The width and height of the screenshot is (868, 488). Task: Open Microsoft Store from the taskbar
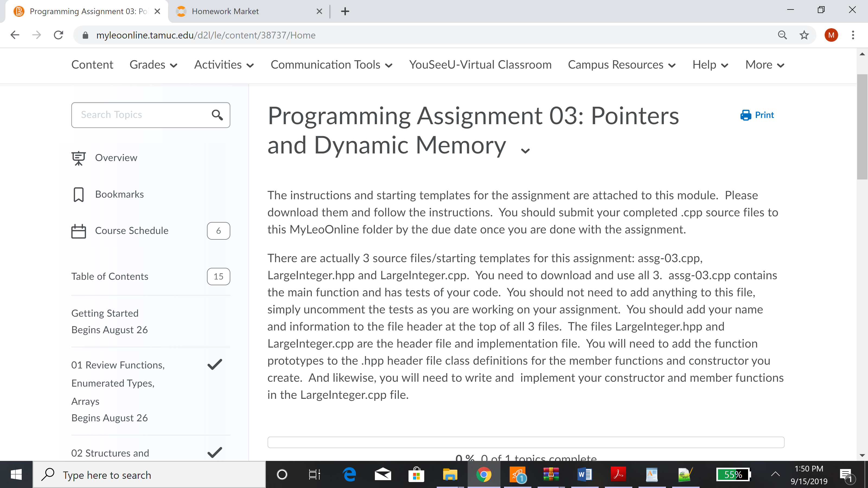point(416,475)
